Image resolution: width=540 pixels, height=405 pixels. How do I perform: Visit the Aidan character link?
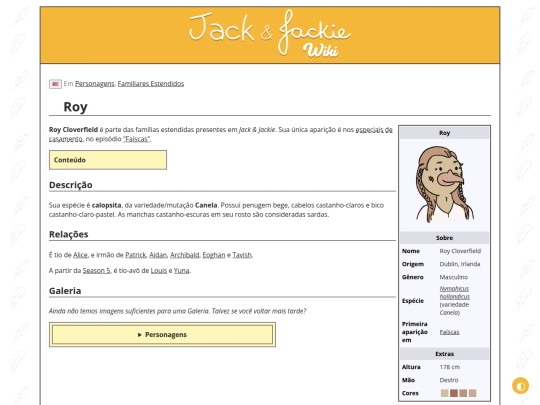[x=158, y=255]
